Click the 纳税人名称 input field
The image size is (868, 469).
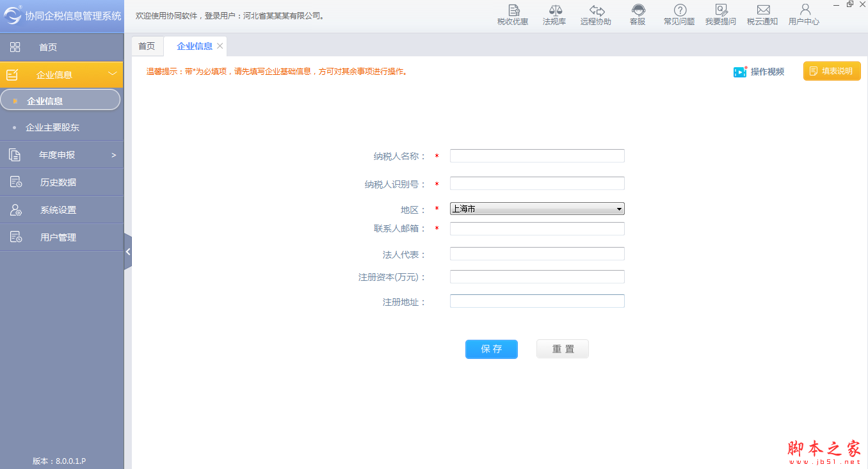[537, 156]
